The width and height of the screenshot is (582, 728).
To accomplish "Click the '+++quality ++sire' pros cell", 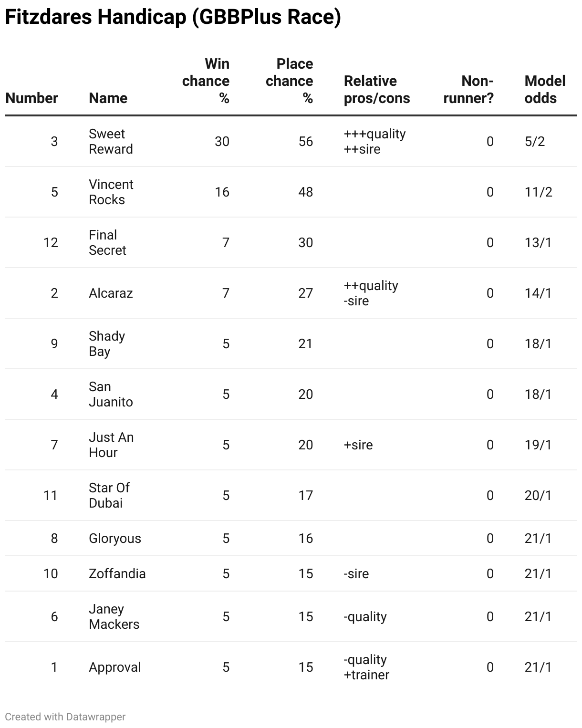I will pos(374,141).
